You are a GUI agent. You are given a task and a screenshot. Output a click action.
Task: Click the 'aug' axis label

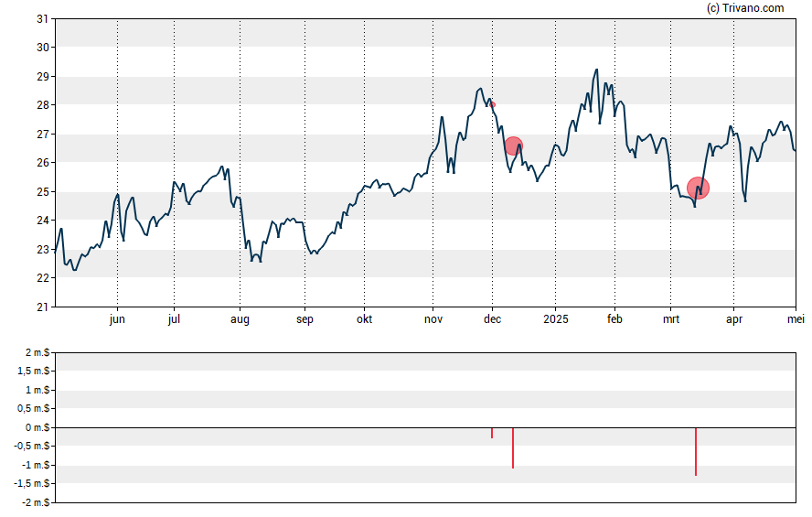click(240, 319)
